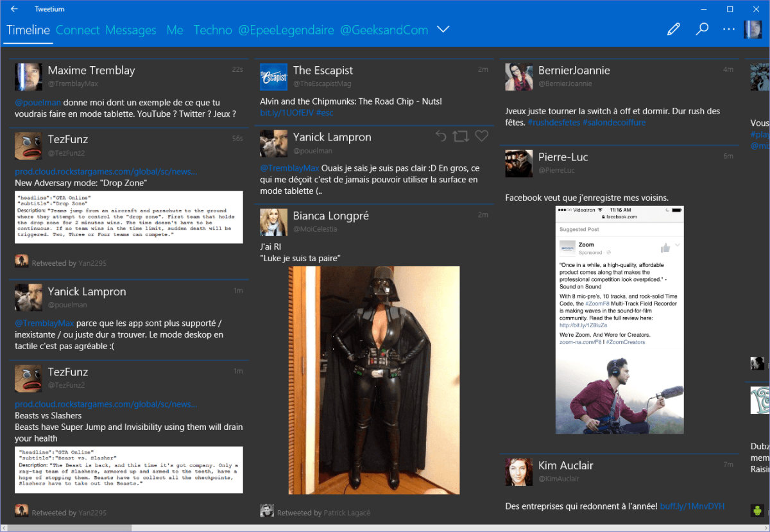Retweet Yanick Lampron's tweet
The height and width of the screenshot is (532, 770).
(x=460, y=136)
